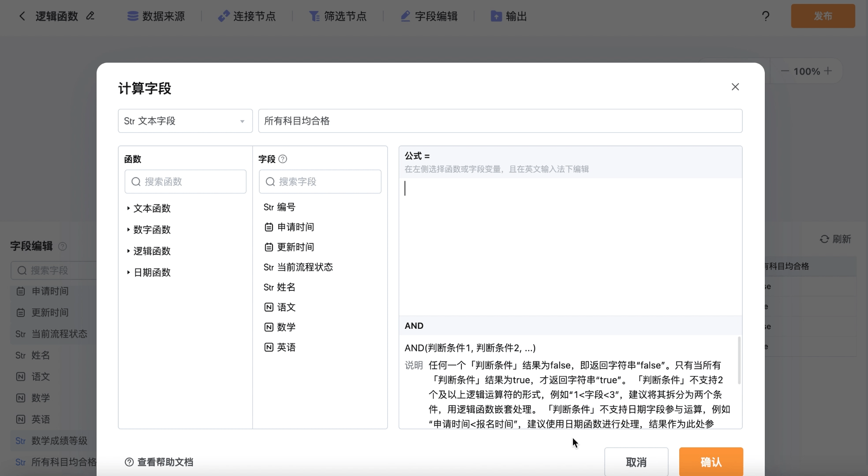Image resolution: width=868 pixels, height=476 pixels.
Task: Click the 确认 confirm button
Action: 711,462
